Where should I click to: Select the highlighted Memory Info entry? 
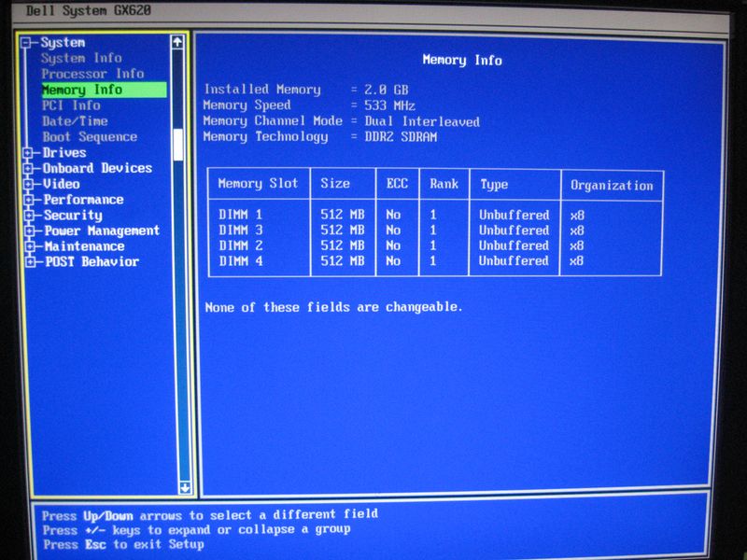pos(104,90)
